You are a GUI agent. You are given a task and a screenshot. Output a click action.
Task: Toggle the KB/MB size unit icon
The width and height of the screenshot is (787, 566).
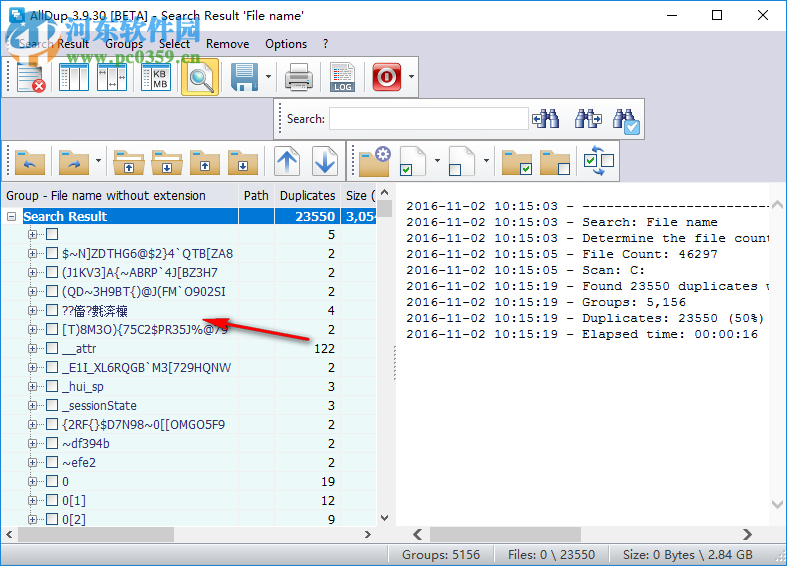coord(156,77)
